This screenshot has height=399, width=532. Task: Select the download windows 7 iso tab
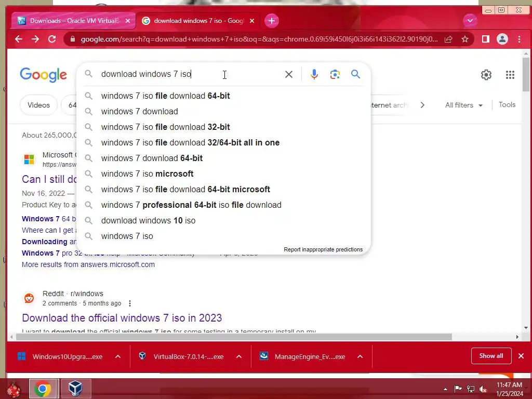(198, 21)
